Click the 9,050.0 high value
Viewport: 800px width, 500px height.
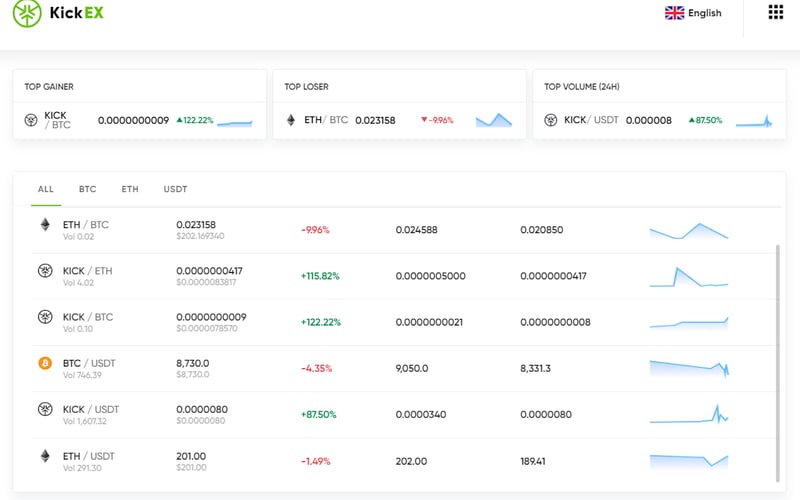412,368
